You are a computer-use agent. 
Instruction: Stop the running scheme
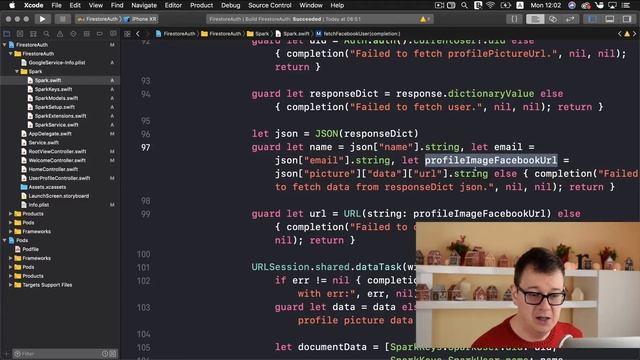click(62, 19)
